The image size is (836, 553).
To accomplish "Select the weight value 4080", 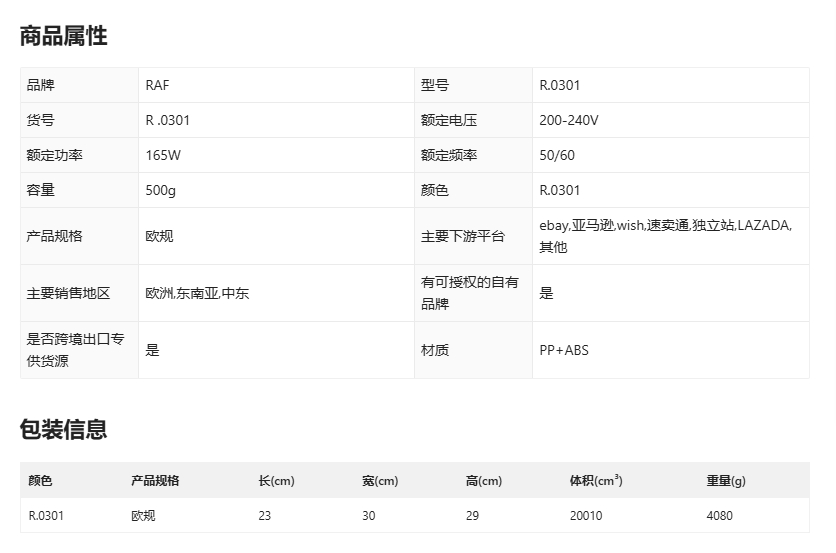I will [719, 516].
